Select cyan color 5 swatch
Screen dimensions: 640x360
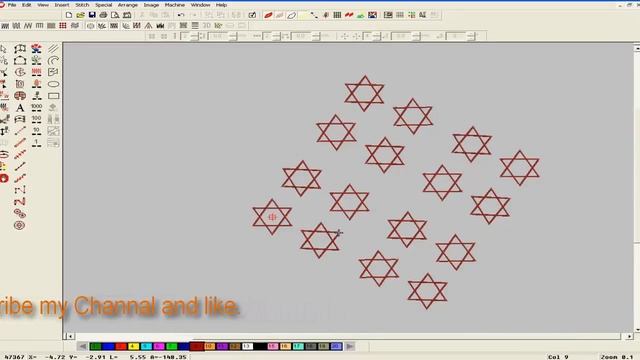(x=146, y=346)
